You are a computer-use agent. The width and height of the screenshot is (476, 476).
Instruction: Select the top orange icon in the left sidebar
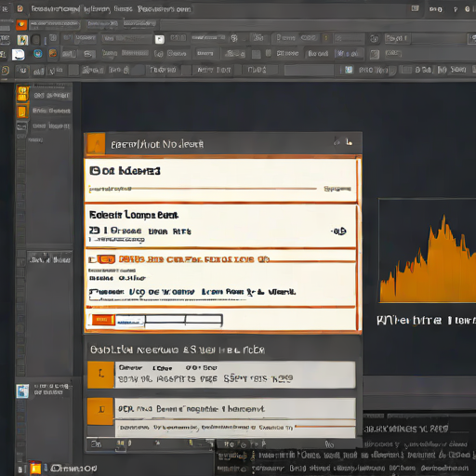click(22, 94)
